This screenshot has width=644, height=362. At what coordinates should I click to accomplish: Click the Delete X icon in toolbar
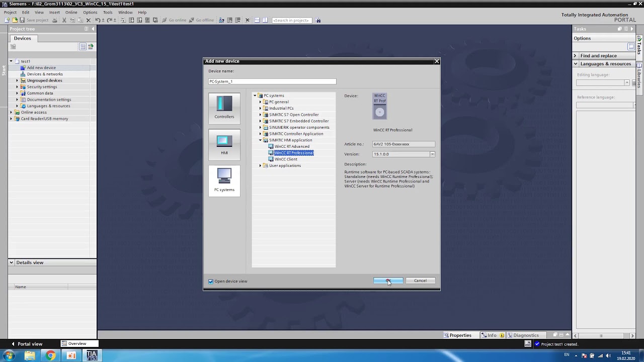click(89, 20)
